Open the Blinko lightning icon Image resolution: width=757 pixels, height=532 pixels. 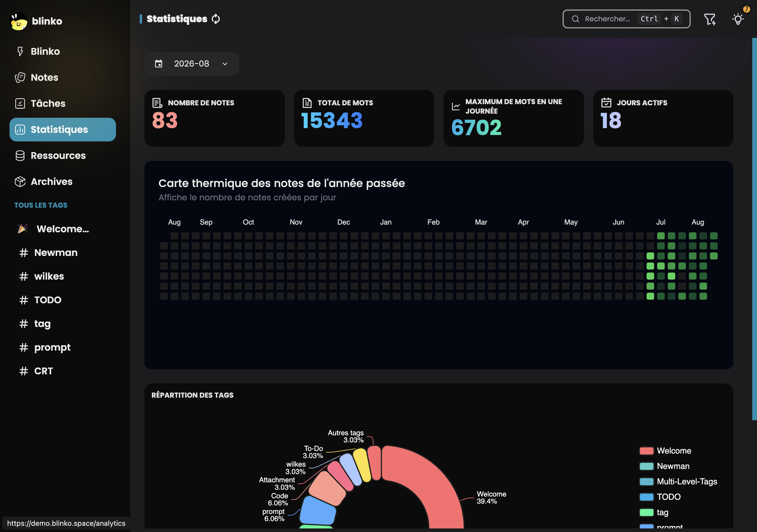20,51
